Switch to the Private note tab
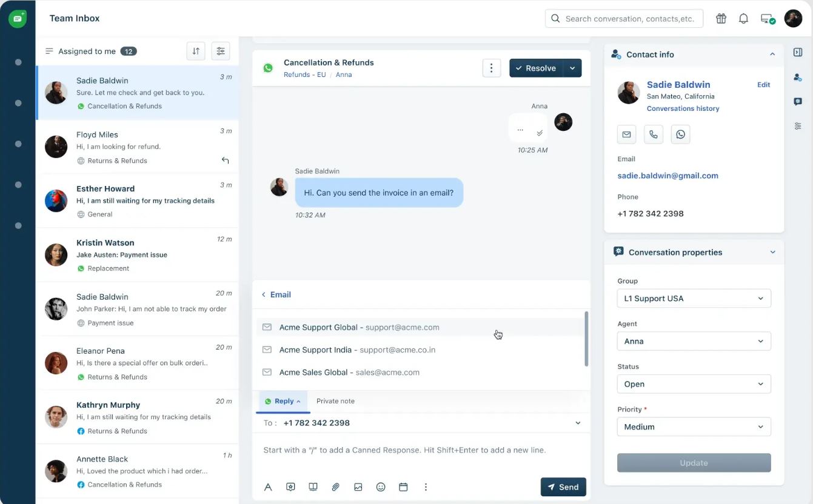This screenshot has width=813, height=504. (x=335, y=400)
